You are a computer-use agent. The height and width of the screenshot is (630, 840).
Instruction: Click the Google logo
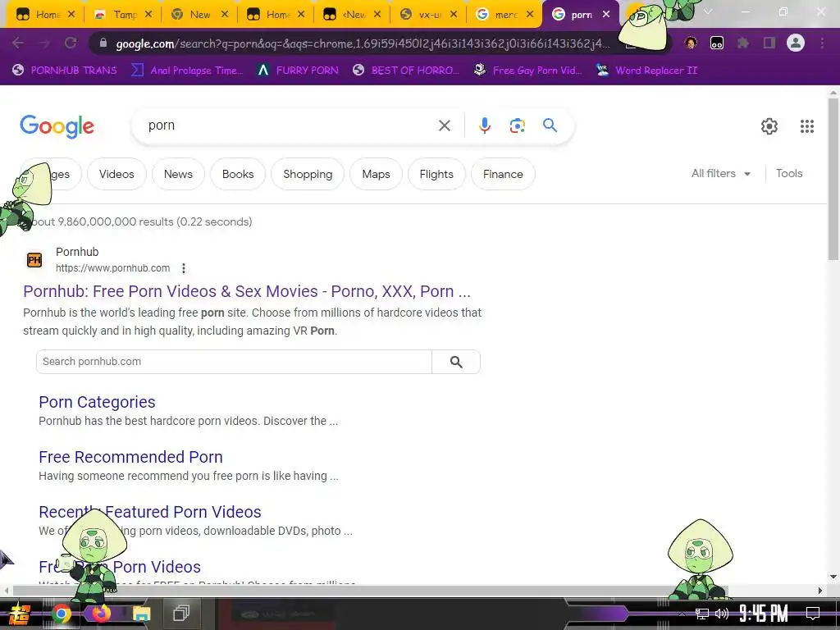click(x=57, y=126)
